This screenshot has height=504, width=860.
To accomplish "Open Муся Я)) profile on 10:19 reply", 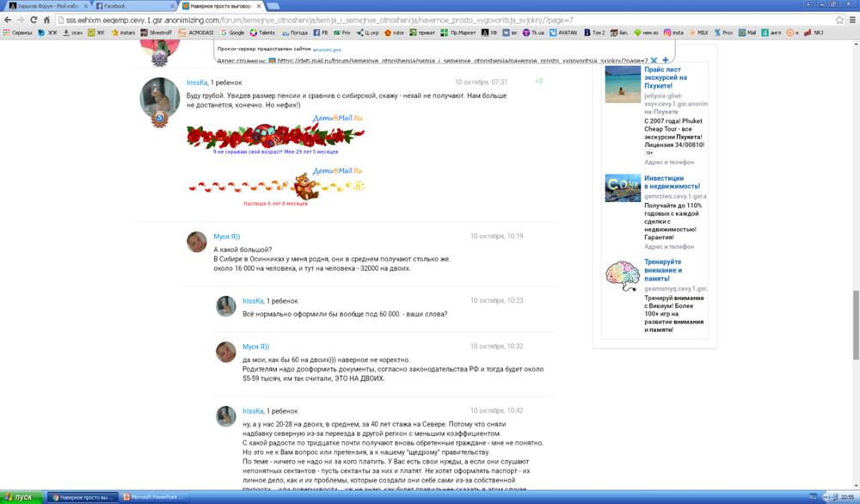I will (226, 237).
